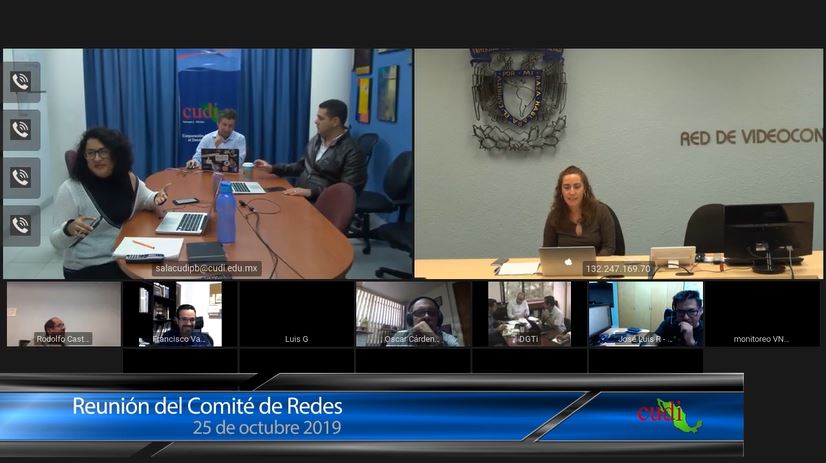Click the salacudipb@cudi.edu.mx label
Screen dimensions: 826x463
[206, 269]
